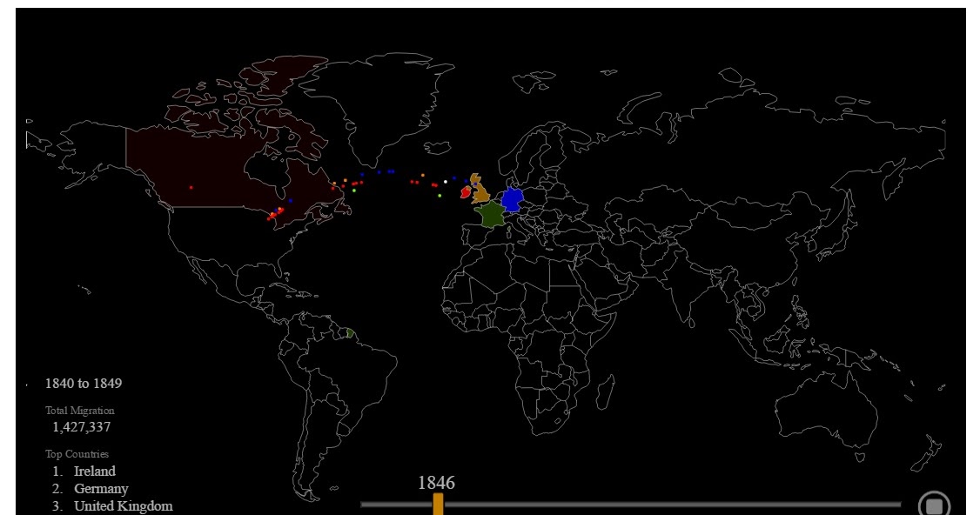Click the white migration dot mid-Atlantic
The height and width of the screenshot is (515, 980).
coord(446,182)
